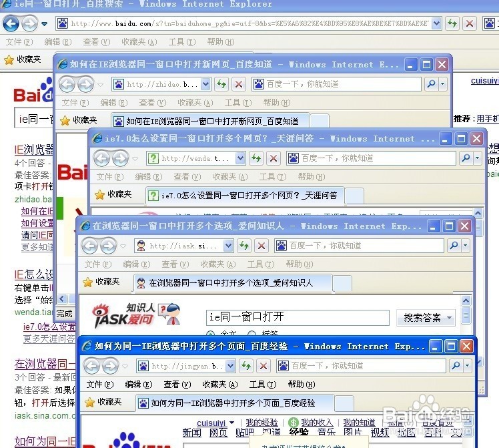Click forward arrow in main Baidu search window

29,23
